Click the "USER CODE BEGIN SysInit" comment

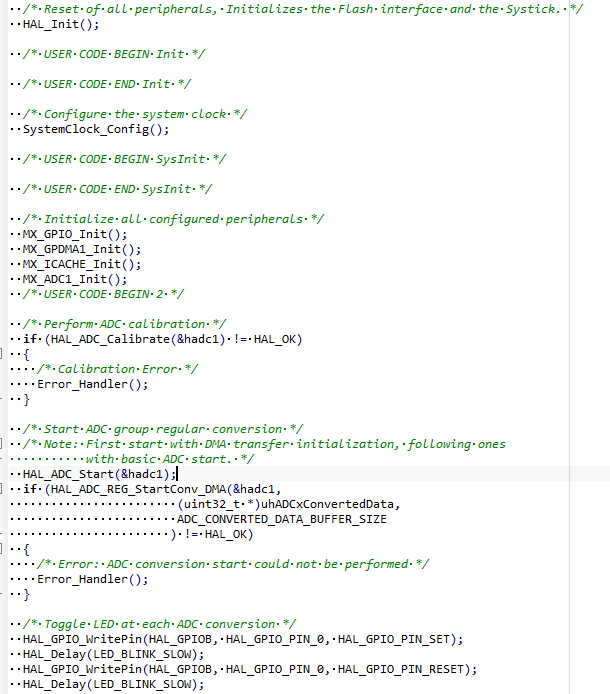124,159
